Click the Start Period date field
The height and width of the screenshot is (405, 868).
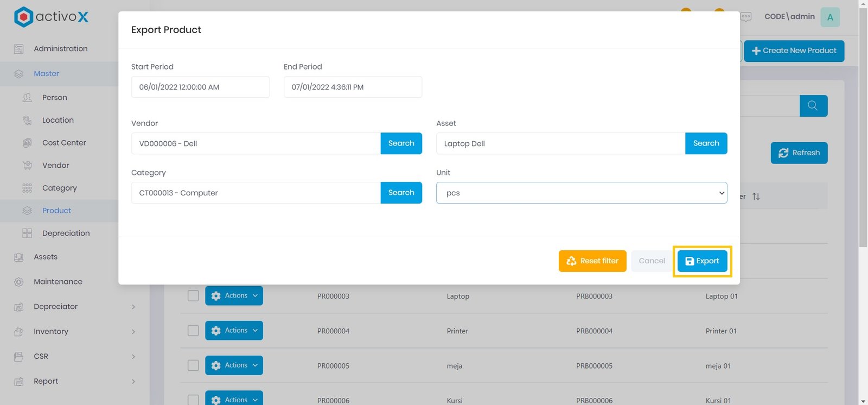(x=200, y=87)
